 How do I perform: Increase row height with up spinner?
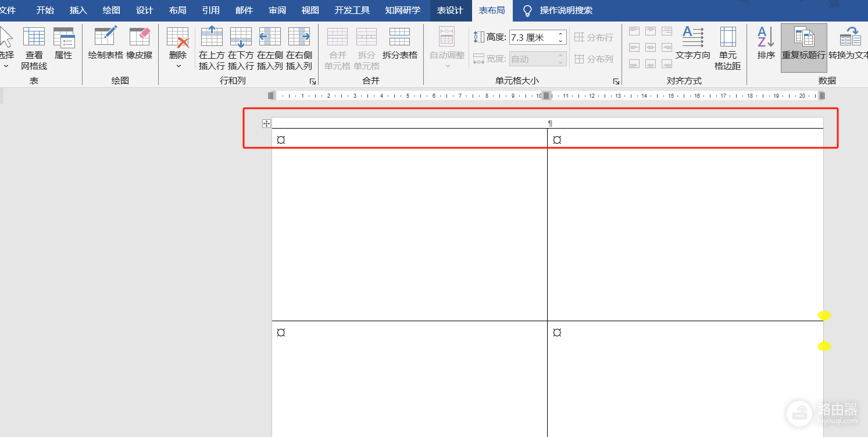pyautogui.click(x=561, y=34)
